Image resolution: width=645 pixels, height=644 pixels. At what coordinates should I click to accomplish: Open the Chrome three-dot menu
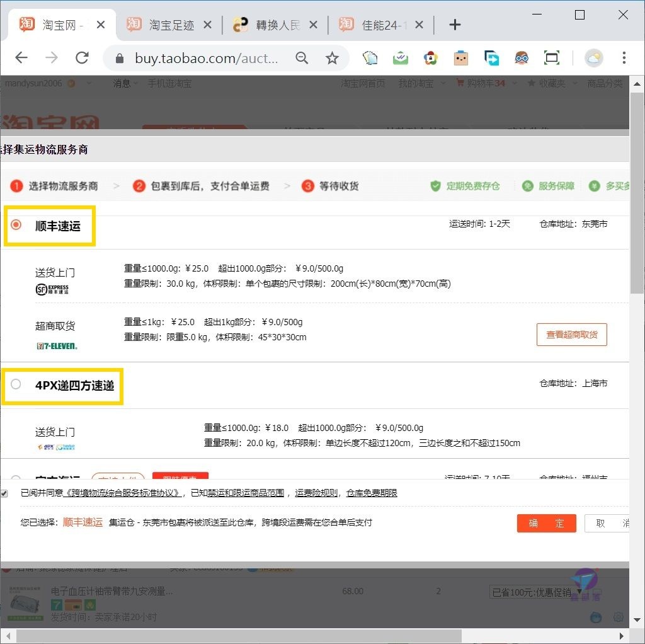[x=624, y=57]
